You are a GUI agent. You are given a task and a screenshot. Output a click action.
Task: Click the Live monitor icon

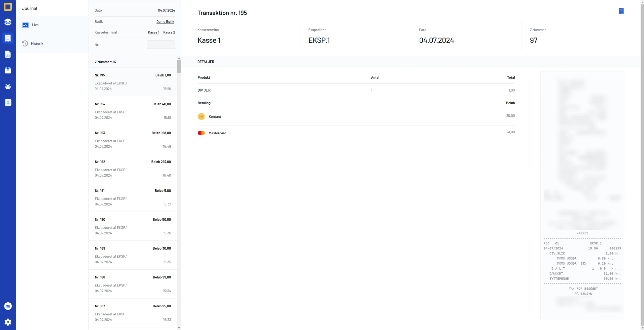(x=25, y=25)
